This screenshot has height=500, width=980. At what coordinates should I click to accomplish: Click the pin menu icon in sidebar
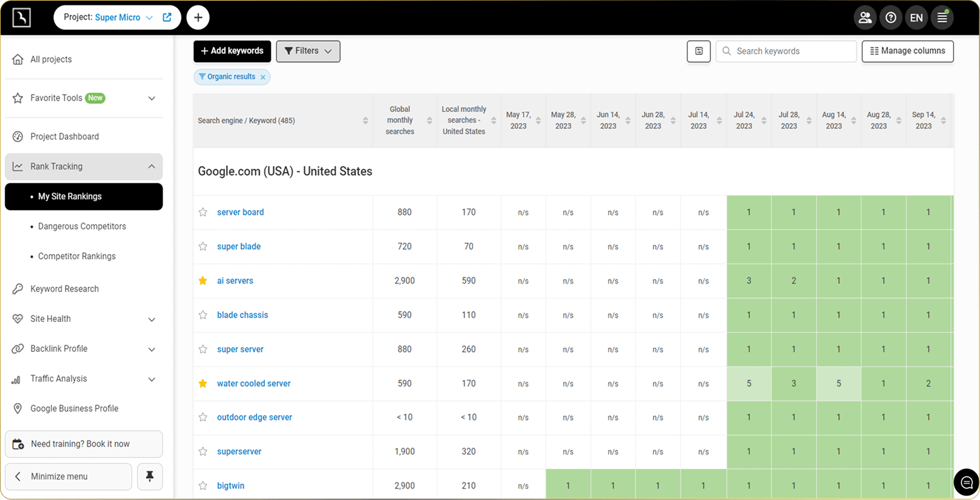(149, 476)
